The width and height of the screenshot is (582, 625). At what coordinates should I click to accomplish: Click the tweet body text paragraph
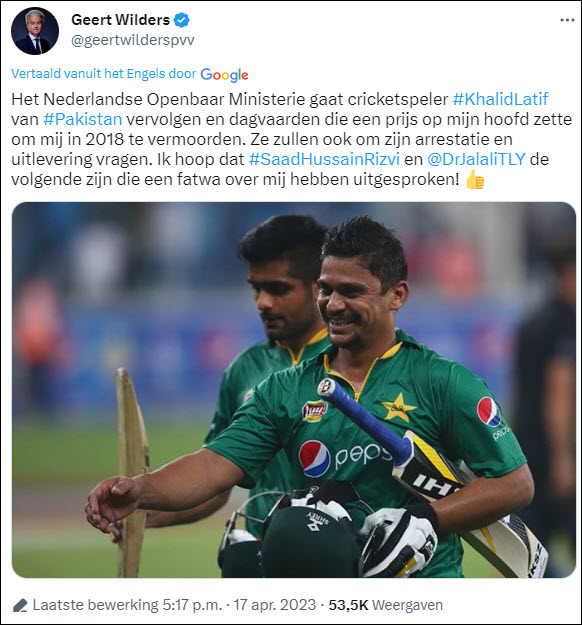[291, 139]
